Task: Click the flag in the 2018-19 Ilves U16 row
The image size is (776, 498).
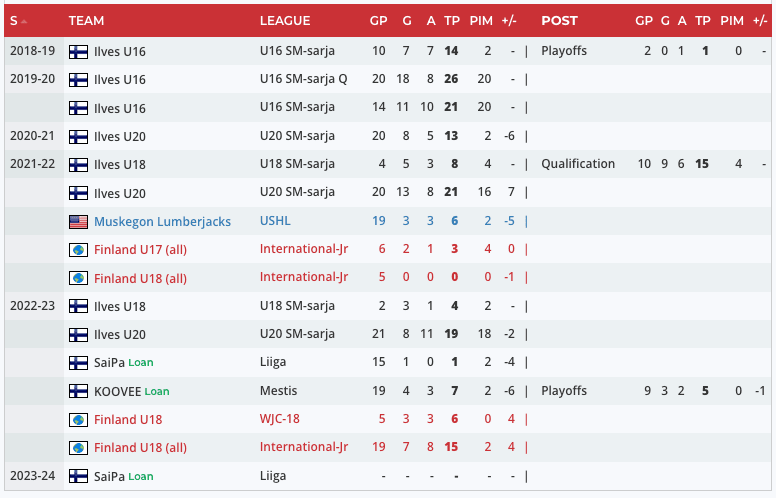Action: pos(78,51)
